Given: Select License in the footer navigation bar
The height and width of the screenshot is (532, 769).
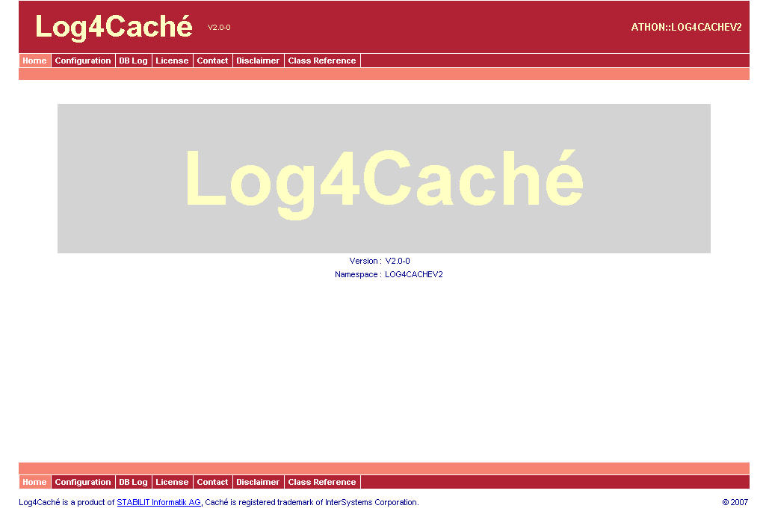Looking at the screenshot, I should (172, 482).
